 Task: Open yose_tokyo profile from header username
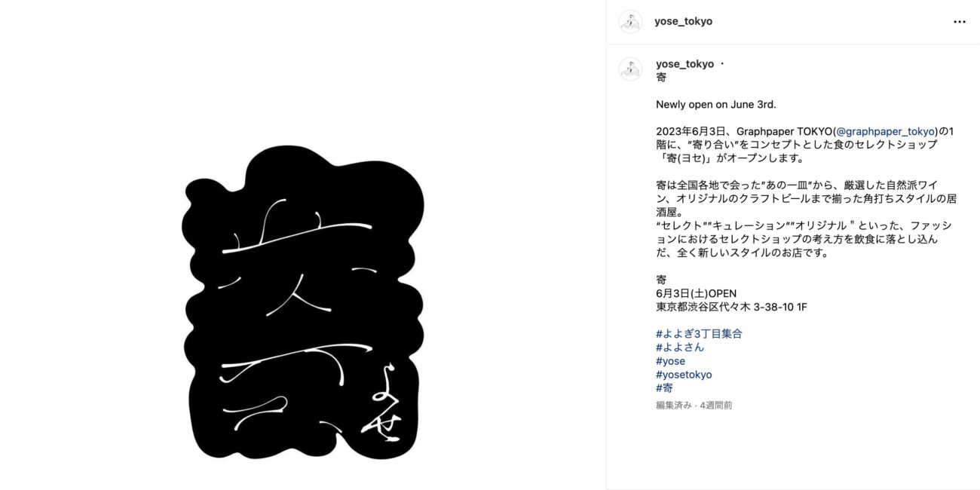point(684,21)
